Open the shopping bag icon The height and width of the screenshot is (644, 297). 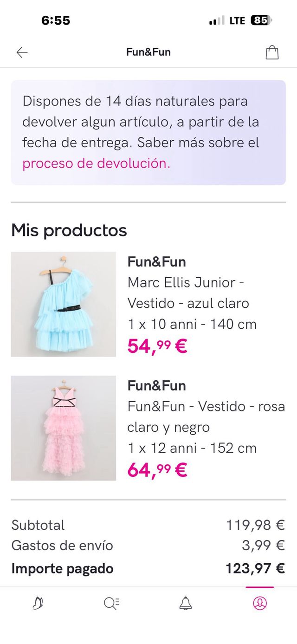point(272,52)
